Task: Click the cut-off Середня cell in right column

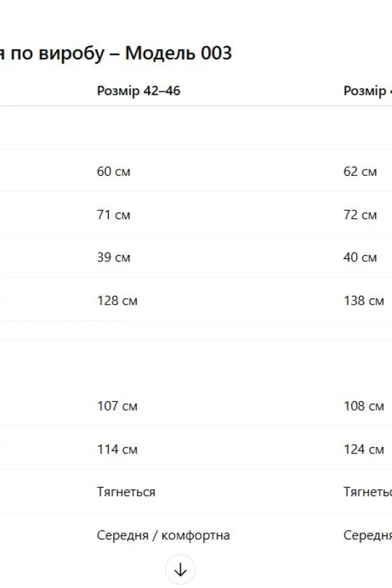Action: click(367, 535)
